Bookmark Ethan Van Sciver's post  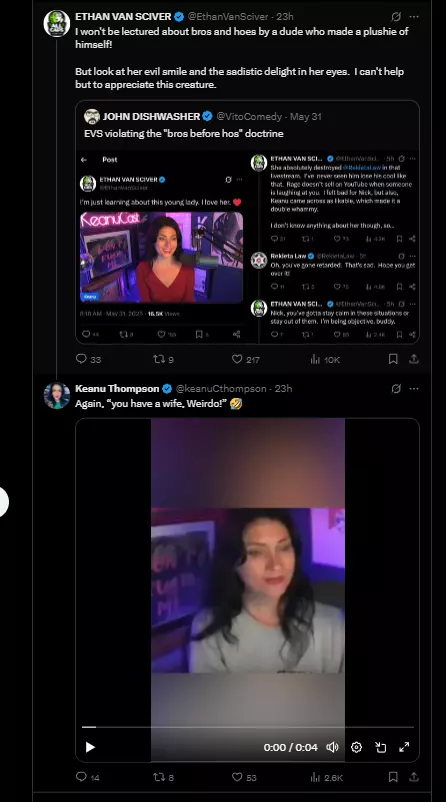click(x=393, y=359)
